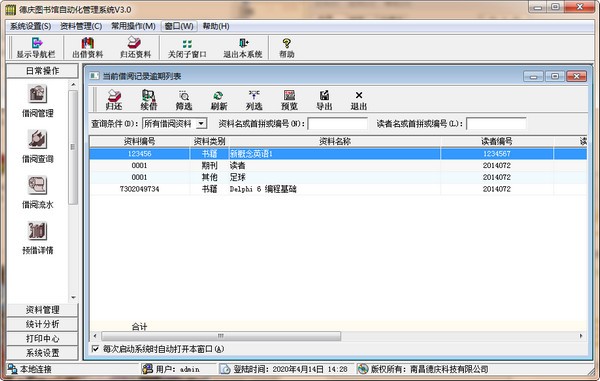Image resolution: width=600 pixels, height=381 pixels.
Task: Click the 退出本系统 toolbar icon
Action: pos(243,43)
